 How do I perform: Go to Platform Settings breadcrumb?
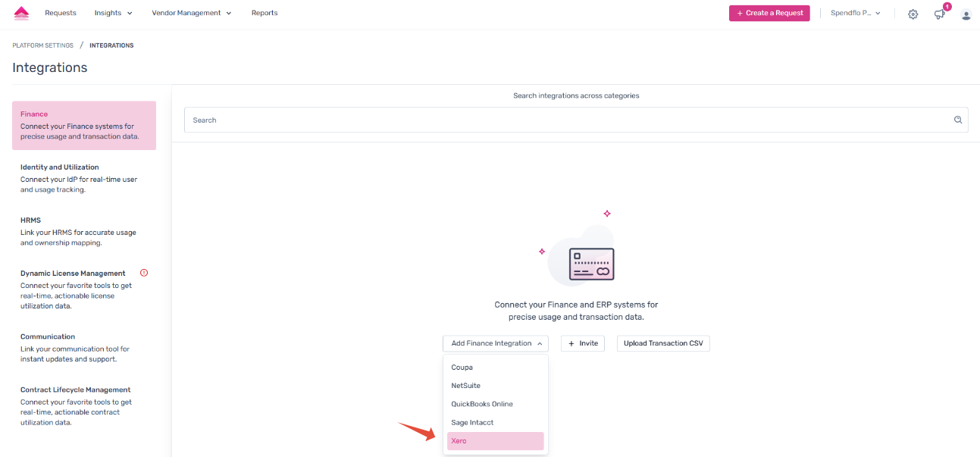click(x=43, y=45)
